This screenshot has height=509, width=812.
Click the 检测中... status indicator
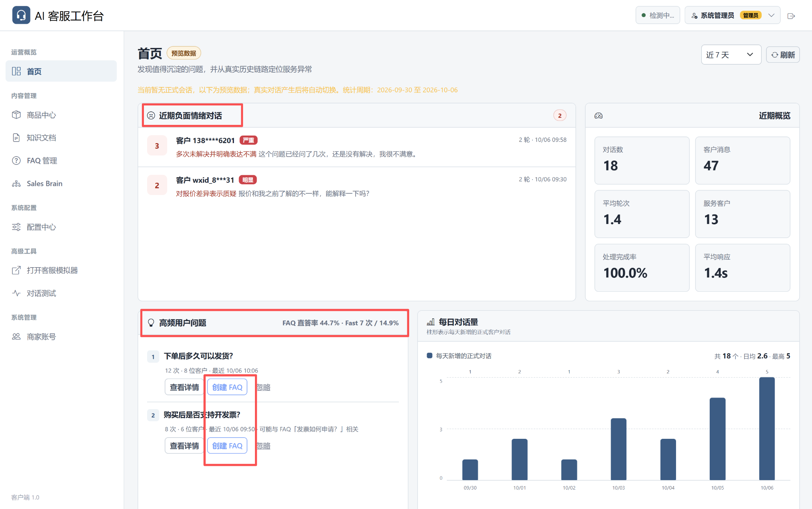658,15
